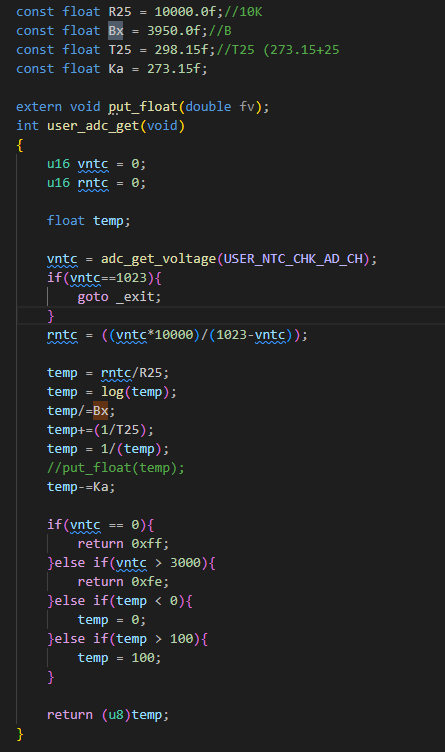Image resolution: width=445 pixels, height=752 pixels.
Task: Click the extern keyword
Action: click(39, 106)
